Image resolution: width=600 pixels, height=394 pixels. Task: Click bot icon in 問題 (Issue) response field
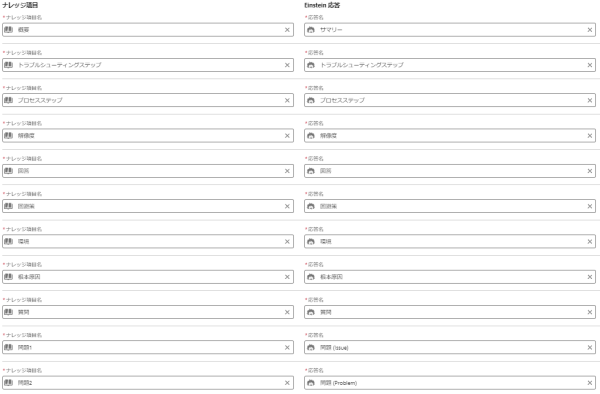click(311, 347)
